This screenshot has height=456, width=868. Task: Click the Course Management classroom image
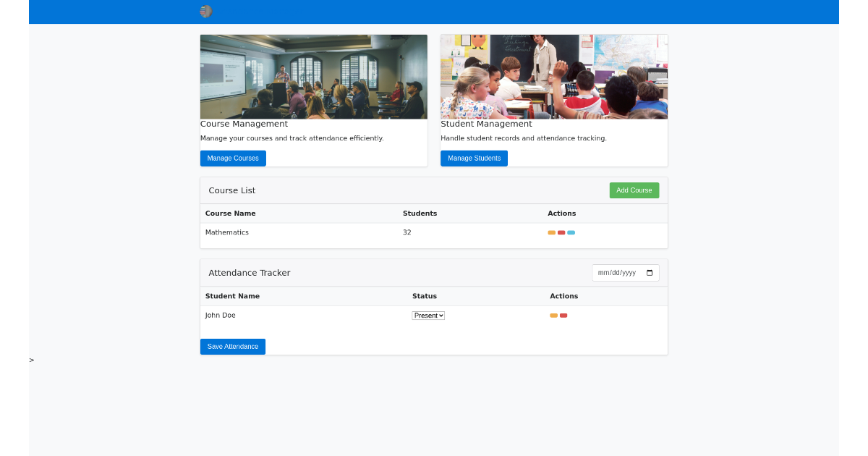pyautogui.click(x=313, y=76)
